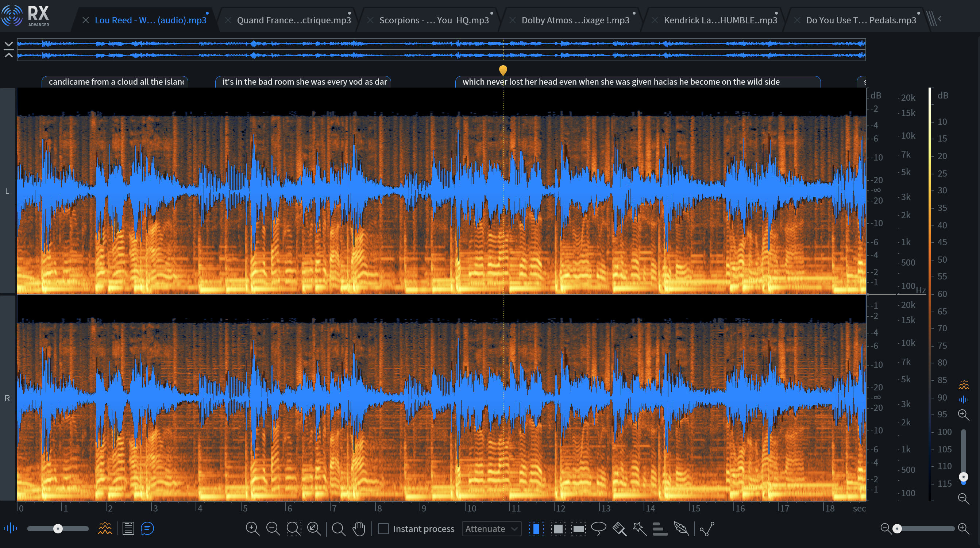Zoom out using the magnifier minus icon
Screen dimensions: 980x548
pyautogui.click(x=273, y=529)
